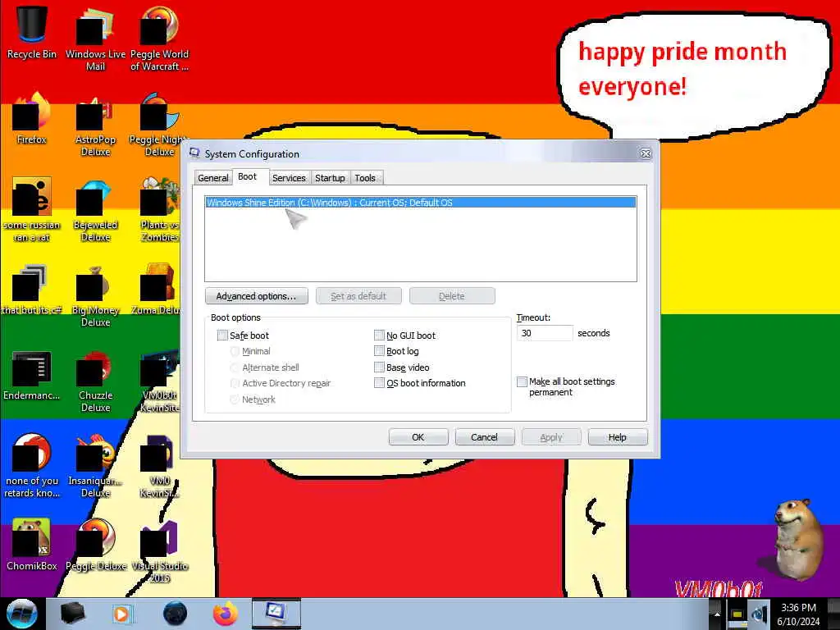Select the 'that but its c#' desktop icon

click(32, 290)
